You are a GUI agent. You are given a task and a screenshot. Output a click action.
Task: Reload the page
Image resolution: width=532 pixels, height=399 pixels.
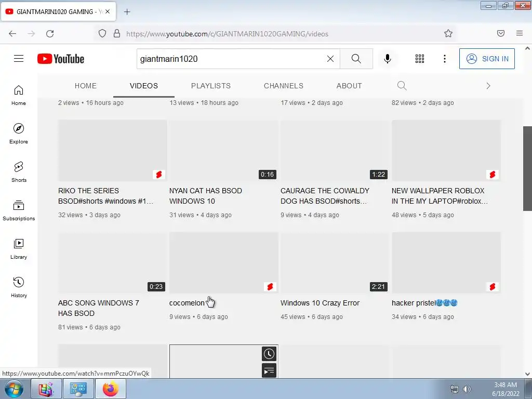click(x=50, y=34)
